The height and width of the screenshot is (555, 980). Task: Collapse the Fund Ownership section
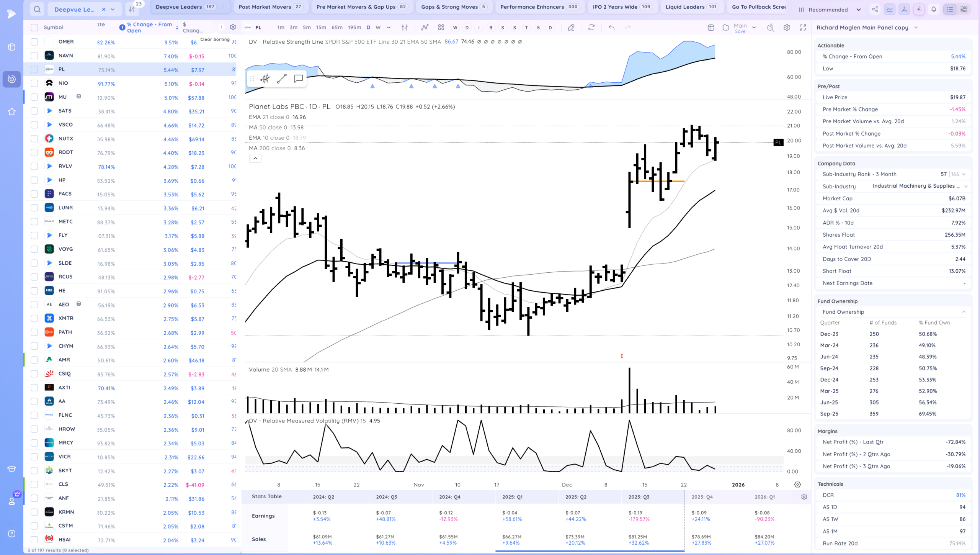pos(964,312)
